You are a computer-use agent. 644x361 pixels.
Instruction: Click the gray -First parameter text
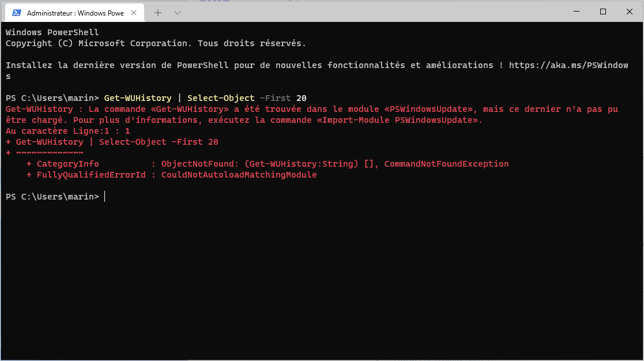(x=275, y=98)
